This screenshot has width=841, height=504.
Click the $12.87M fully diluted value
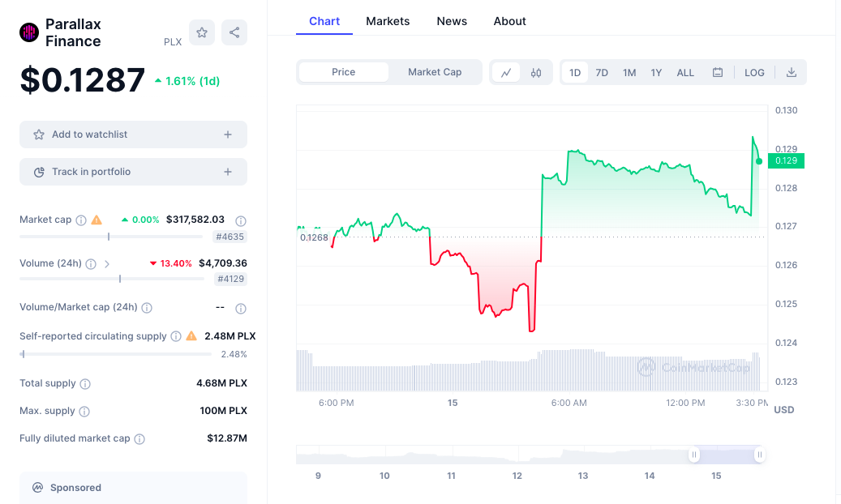point(227,438)
